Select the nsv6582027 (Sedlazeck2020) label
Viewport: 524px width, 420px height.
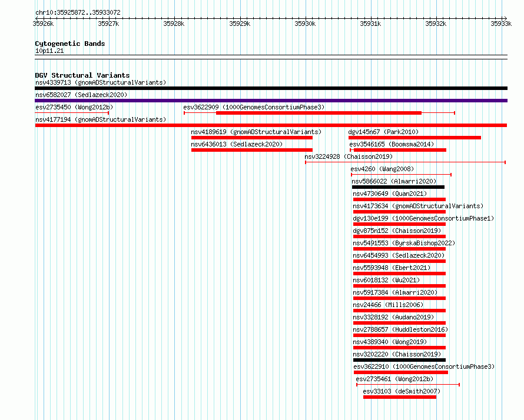[81, 95]
